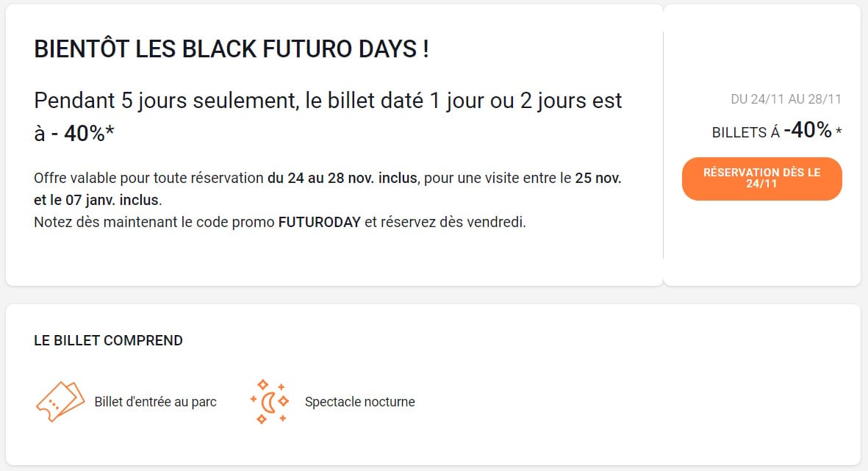Select the BIENTÔT LES BLACK FUTURO DAYS heading
868x471 pixels.
pos(232,49)
